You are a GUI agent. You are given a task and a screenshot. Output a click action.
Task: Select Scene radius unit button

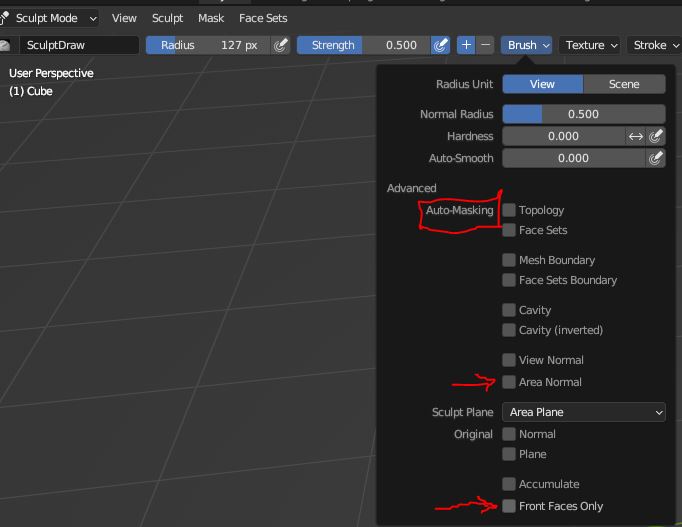coord(624,84)
